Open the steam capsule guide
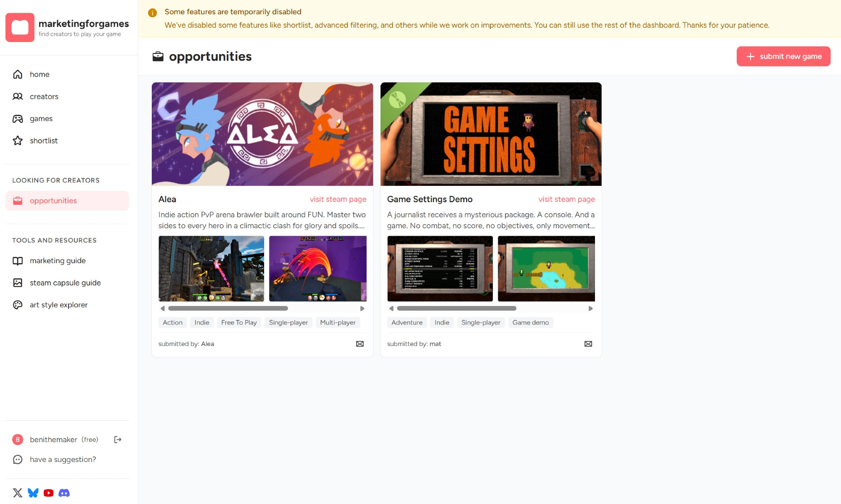Viewport: 841px width, 504px height. [65, 283]
